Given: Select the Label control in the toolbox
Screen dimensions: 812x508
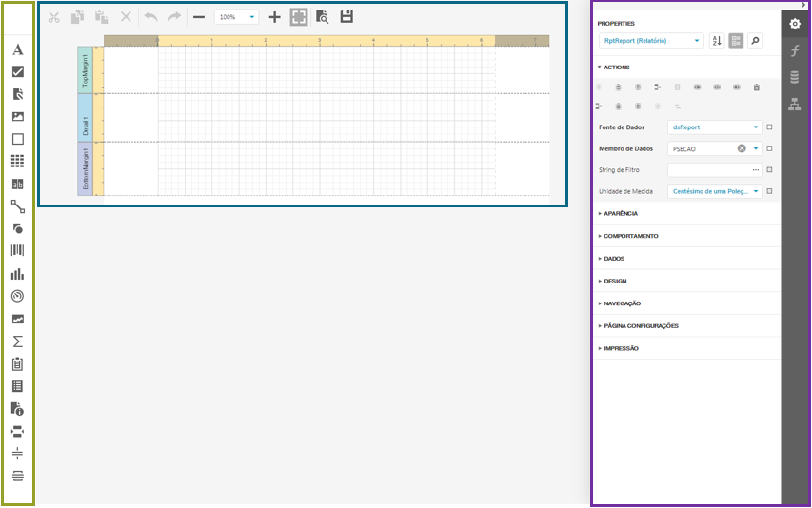Looking at the screenshot, I should click(x=17, y=49).
